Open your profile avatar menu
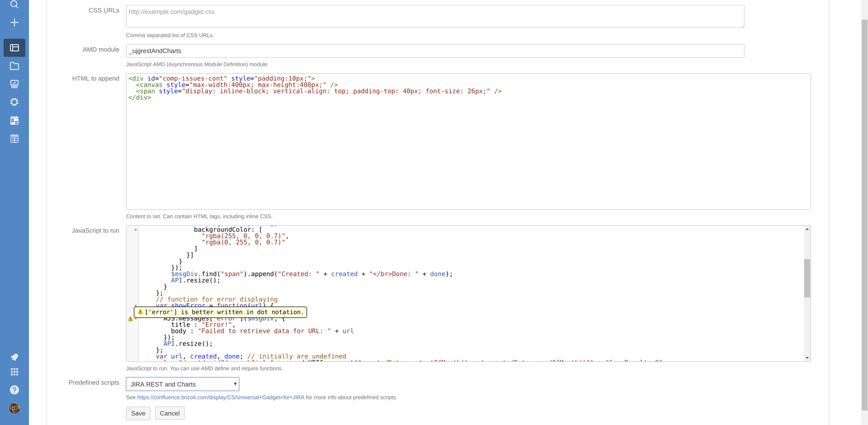 coord(14,408)
